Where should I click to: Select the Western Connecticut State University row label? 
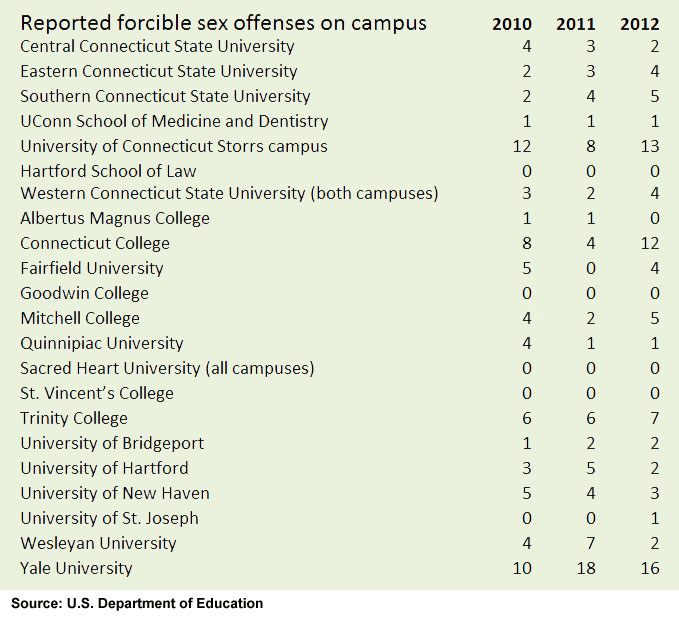[229, 193]
